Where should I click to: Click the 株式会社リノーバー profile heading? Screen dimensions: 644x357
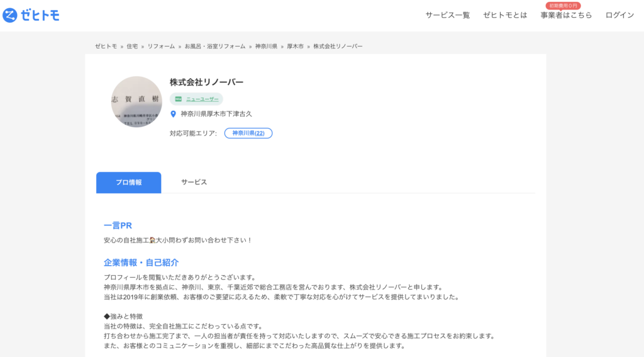206,82
